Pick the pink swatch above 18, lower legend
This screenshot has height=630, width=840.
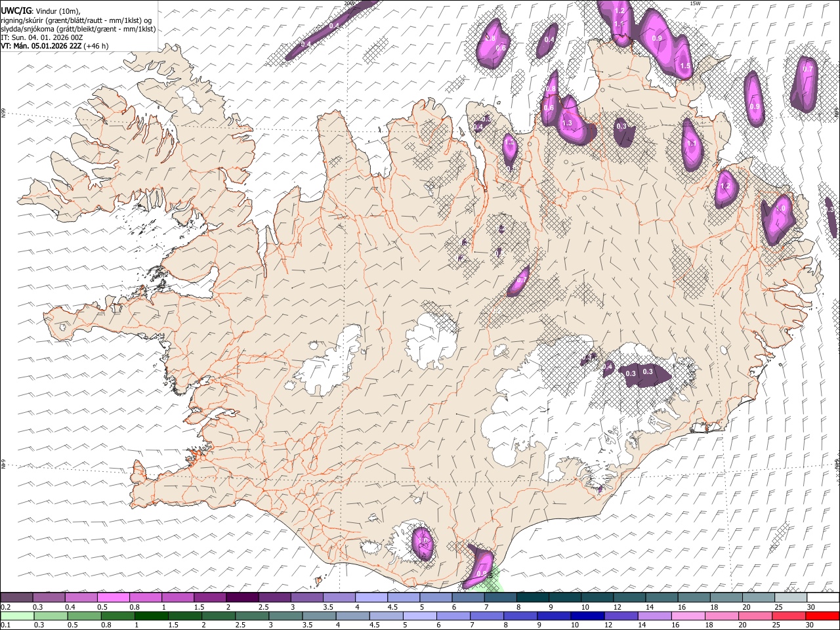point(721,616)
